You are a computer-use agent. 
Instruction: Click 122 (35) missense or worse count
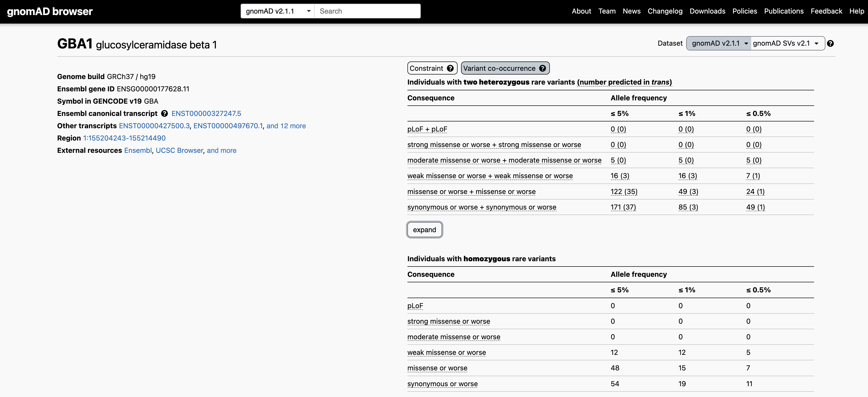pos(624,191)
